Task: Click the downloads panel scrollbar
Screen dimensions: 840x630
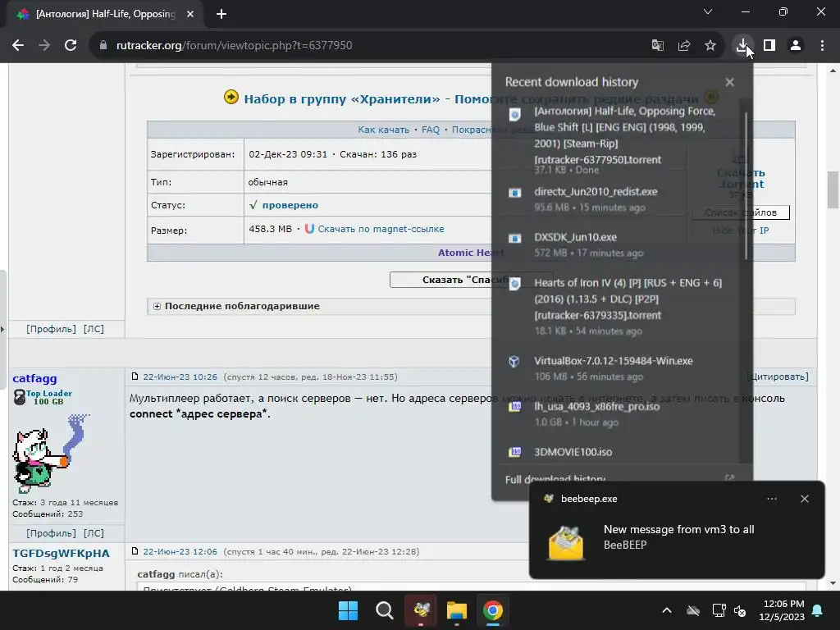Action: [x=746, y=186]
